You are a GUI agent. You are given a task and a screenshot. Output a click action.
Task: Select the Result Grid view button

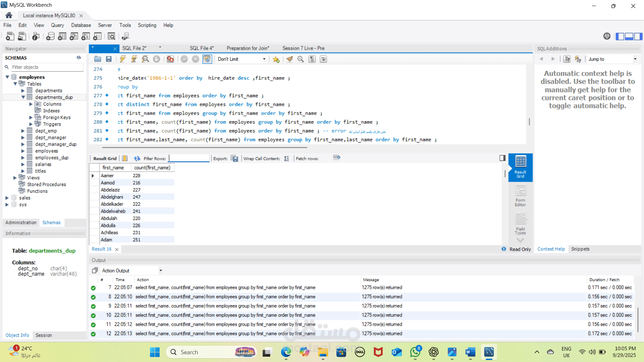click(x=521, y=167)
